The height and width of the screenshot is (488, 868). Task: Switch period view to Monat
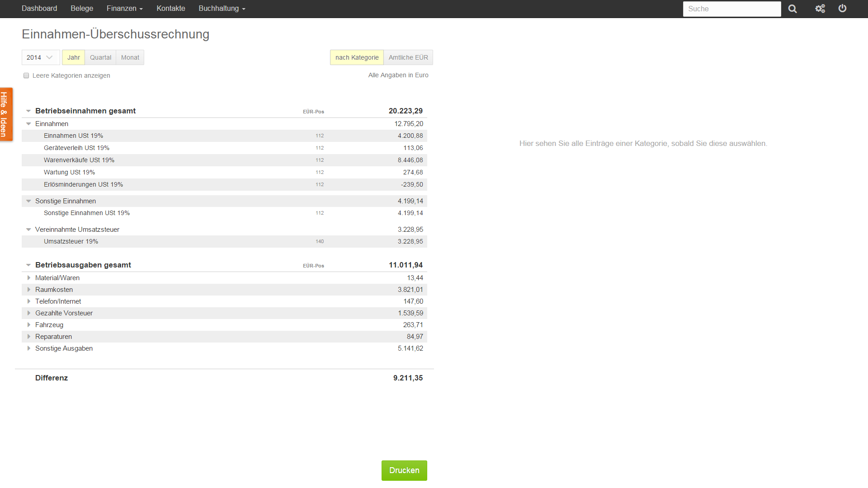pos(130,57)
